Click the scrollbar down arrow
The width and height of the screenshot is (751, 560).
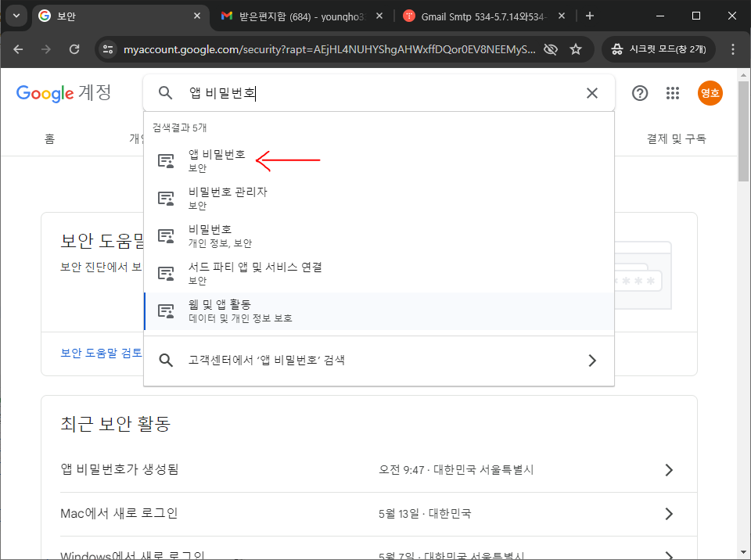pos(743,553)
